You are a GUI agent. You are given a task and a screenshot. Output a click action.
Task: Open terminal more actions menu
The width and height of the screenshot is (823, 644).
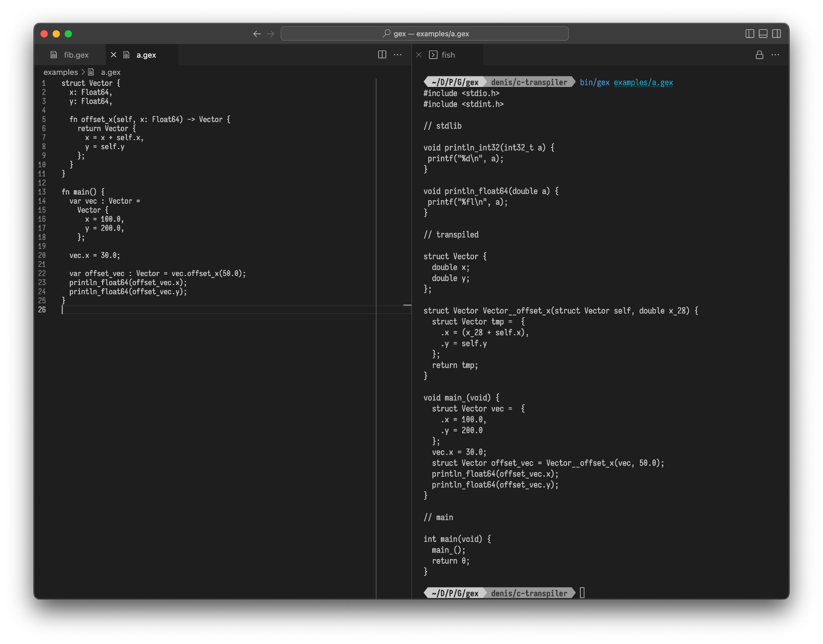(775, 55)
